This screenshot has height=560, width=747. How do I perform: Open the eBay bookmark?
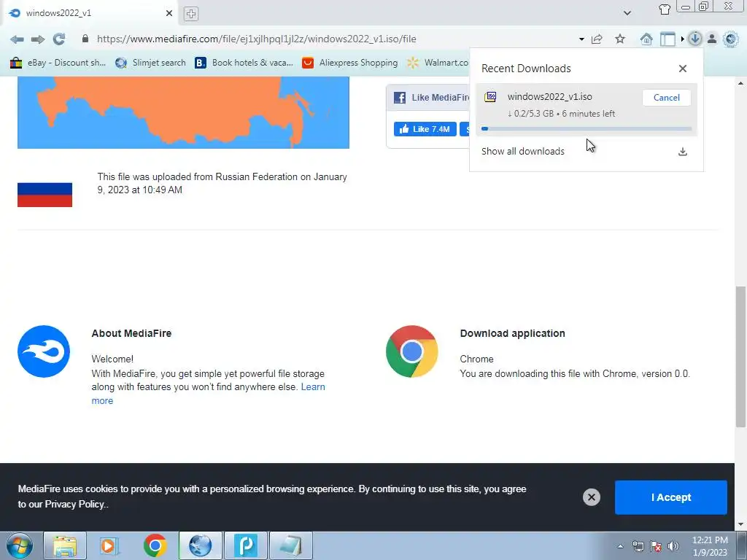(x=58, y=63)
